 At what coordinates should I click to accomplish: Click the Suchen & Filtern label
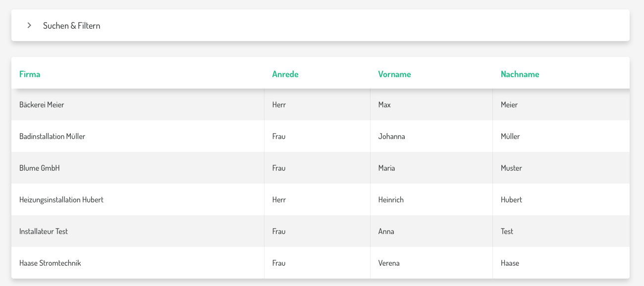pos(71,26)
